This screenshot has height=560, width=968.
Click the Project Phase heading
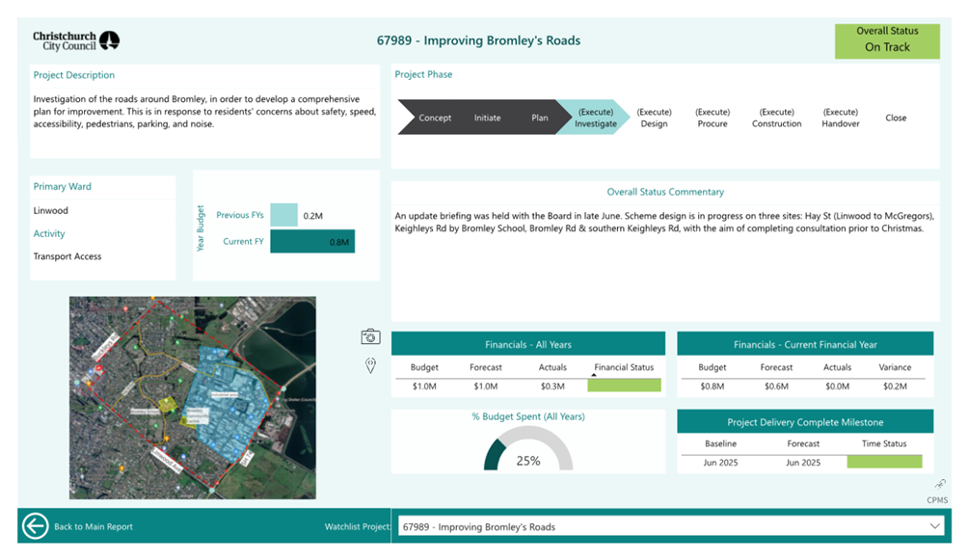coord(423,74)
